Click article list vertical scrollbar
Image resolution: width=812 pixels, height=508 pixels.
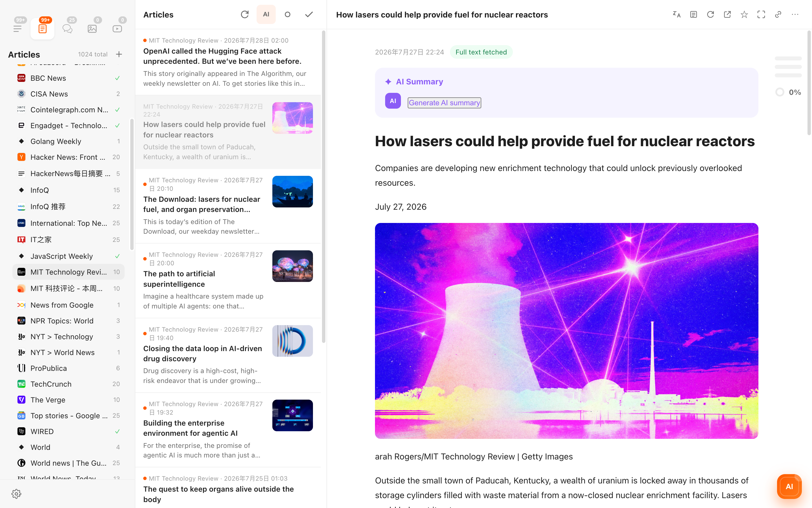324,187
